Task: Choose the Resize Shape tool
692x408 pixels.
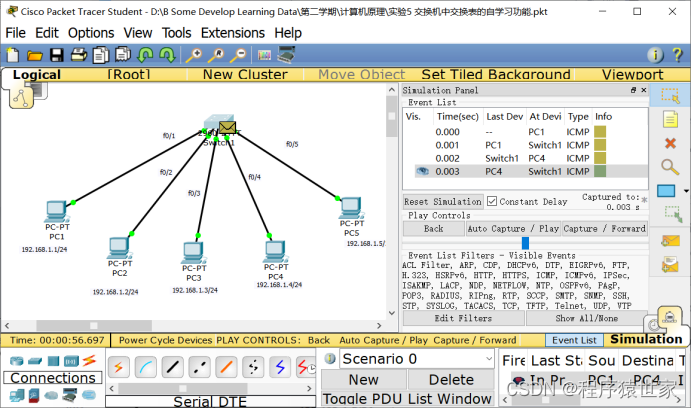Action: (673, 214)
